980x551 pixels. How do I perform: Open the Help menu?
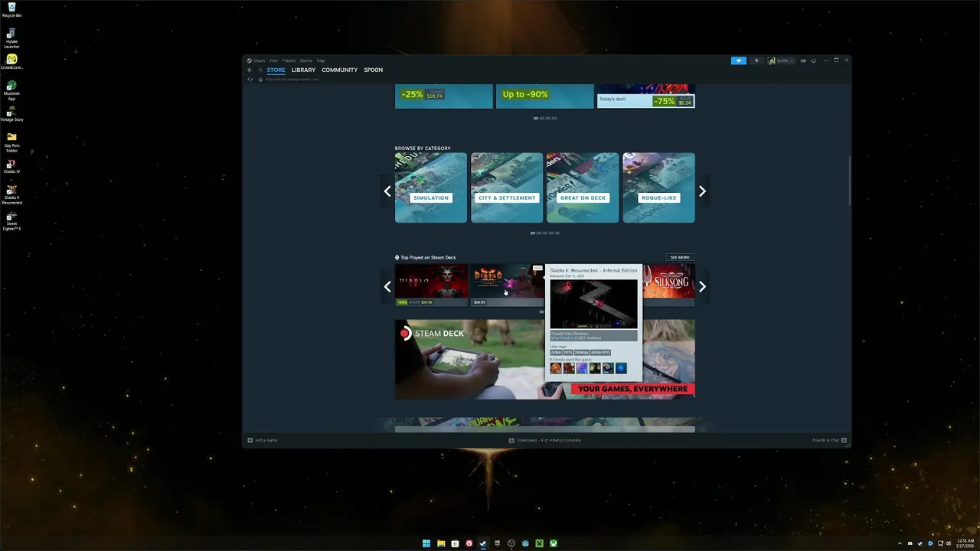point(321,60)
